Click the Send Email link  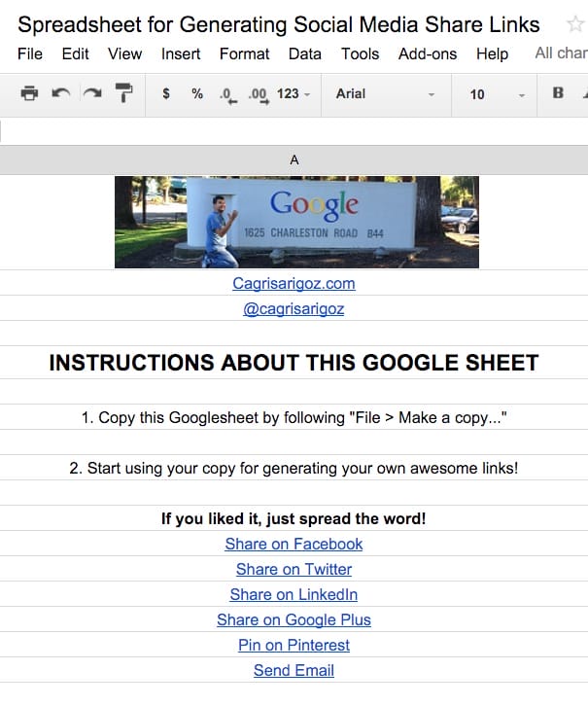point(294,670)
